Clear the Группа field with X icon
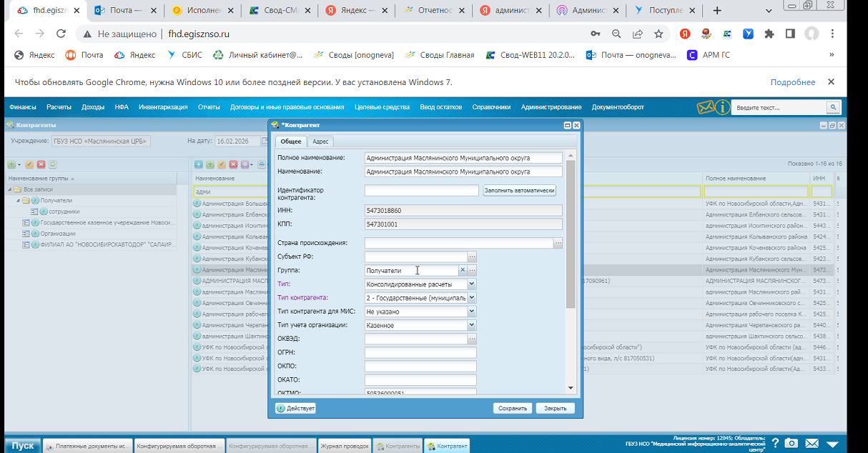This screenshot has width=868, height=453. (x=462, y=270)
